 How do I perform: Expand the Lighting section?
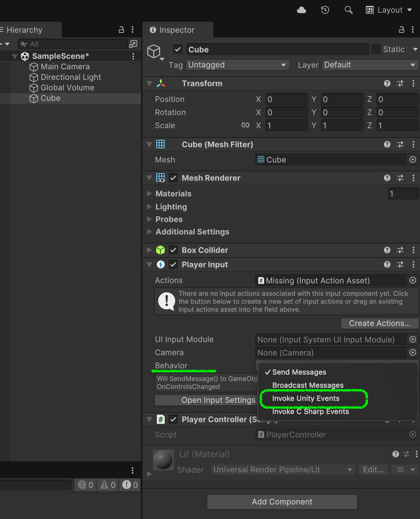[x=150, y=207]
